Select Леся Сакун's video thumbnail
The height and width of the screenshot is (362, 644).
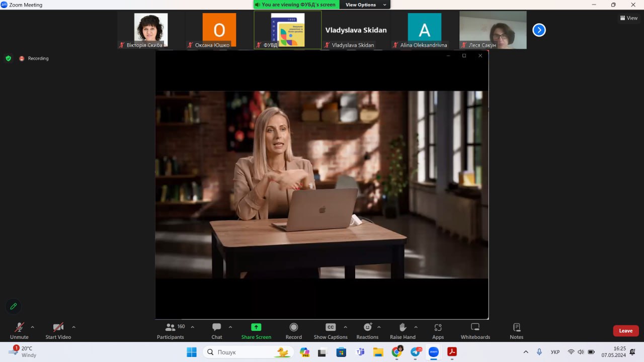(493, 30)
